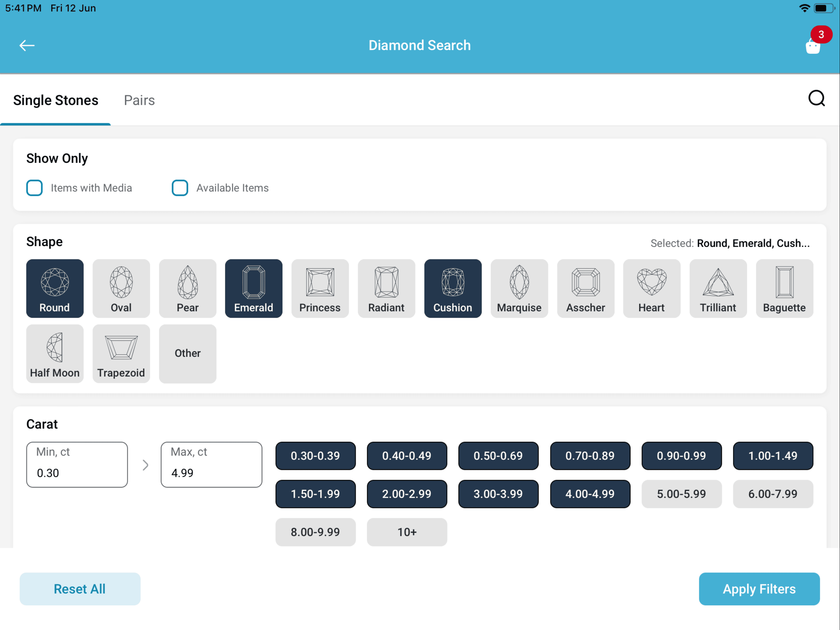Toggle the 4.00-4.99 carat range
This screenshot has height=630, width=840.
(x=590, y=494)
